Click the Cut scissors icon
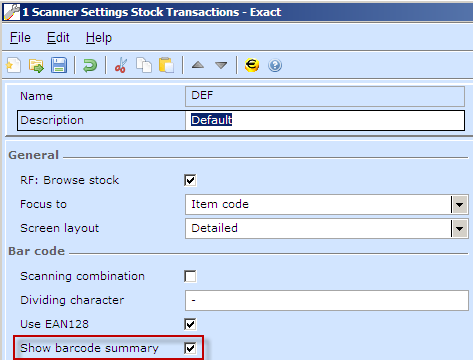 click(x=121, y=65)
